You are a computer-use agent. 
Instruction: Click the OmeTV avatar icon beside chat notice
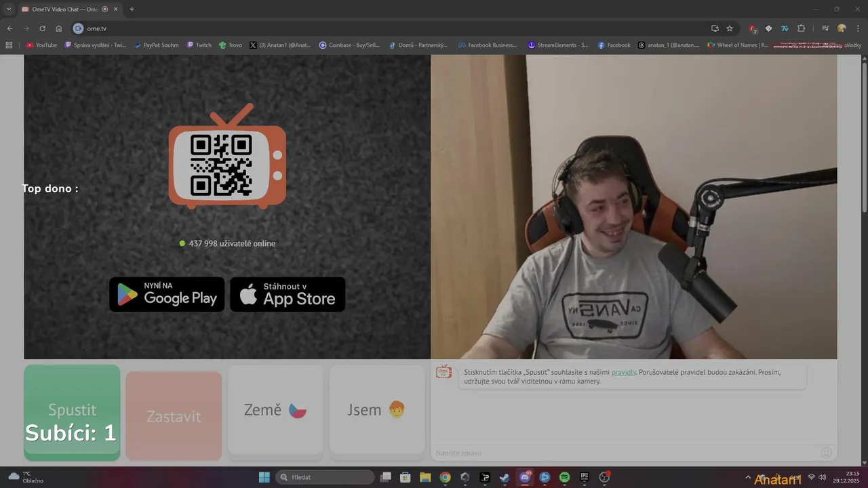coord(443,371)
